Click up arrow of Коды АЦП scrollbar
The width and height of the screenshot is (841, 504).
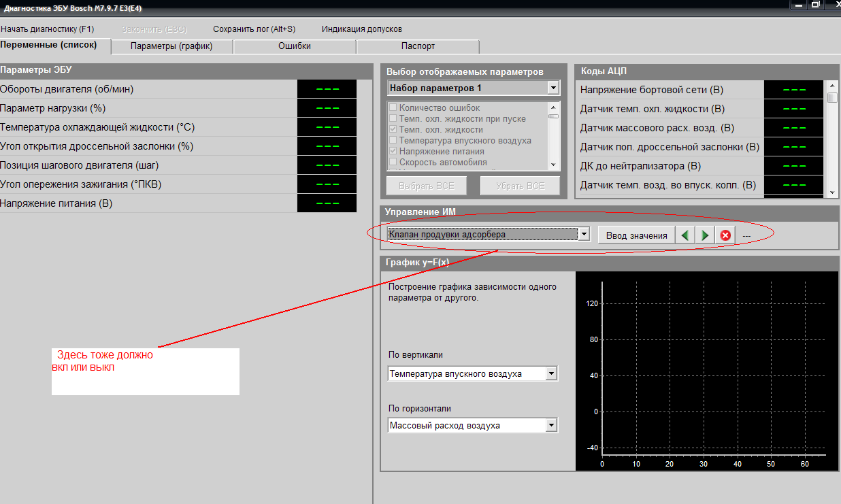click(832, 86)
